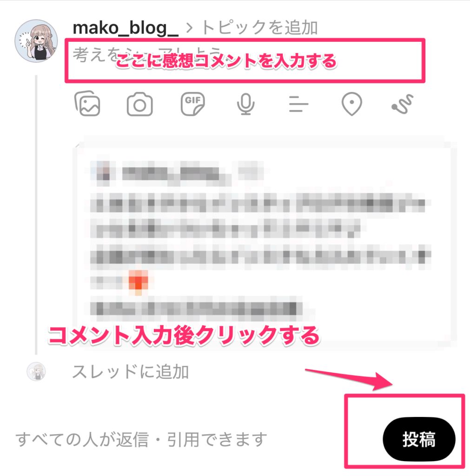
Task: Click the mako_blog_ username
Action: (x=126, y=27)
